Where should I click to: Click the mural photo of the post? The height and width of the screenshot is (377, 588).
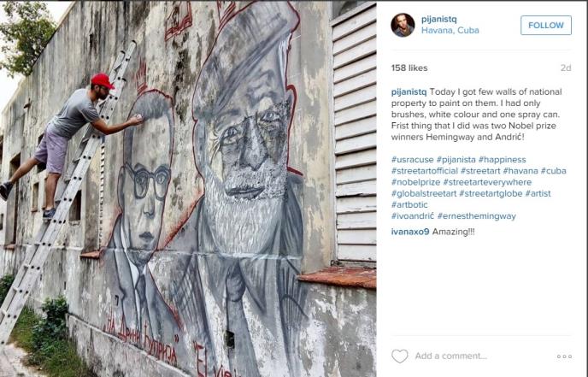tap(188, 189)
